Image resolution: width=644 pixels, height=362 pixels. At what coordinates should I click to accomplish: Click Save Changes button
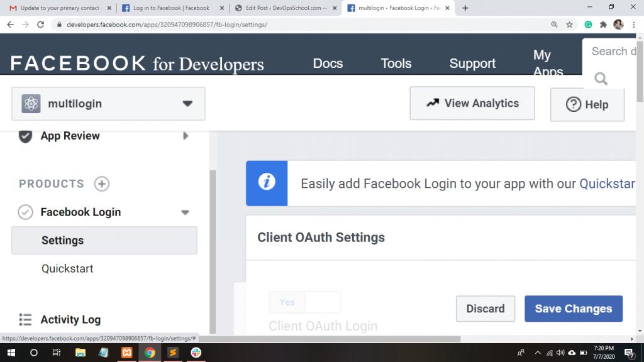[x=574, y=309]
